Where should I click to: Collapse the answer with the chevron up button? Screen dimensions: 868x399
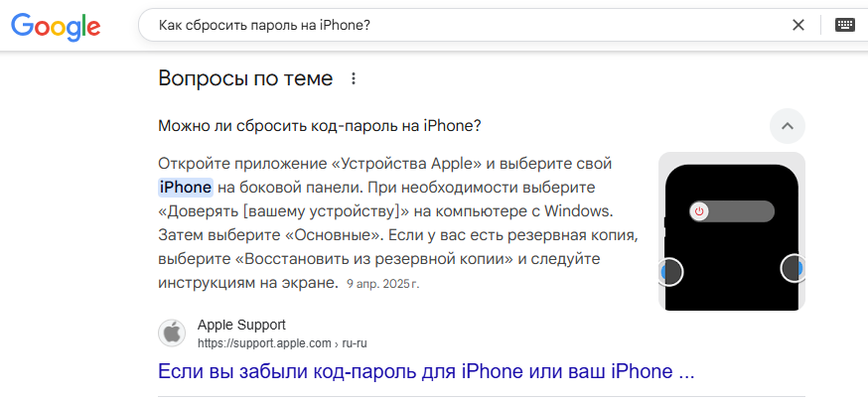788,126
